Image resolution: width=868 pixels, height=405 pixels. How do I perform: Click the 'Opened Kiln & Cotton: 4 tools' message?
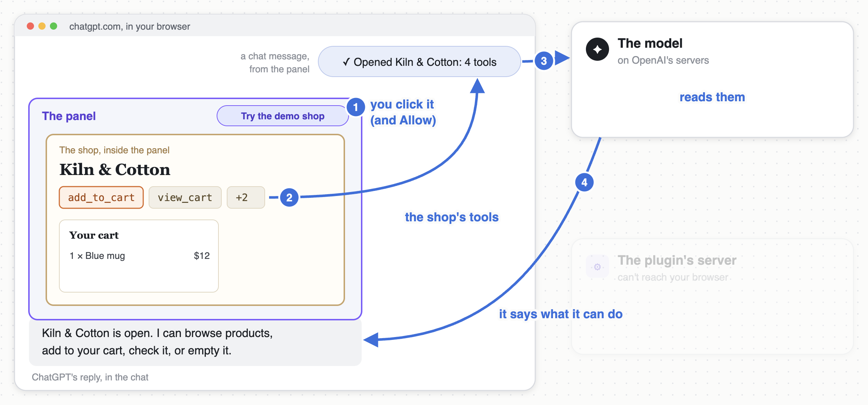420,61
